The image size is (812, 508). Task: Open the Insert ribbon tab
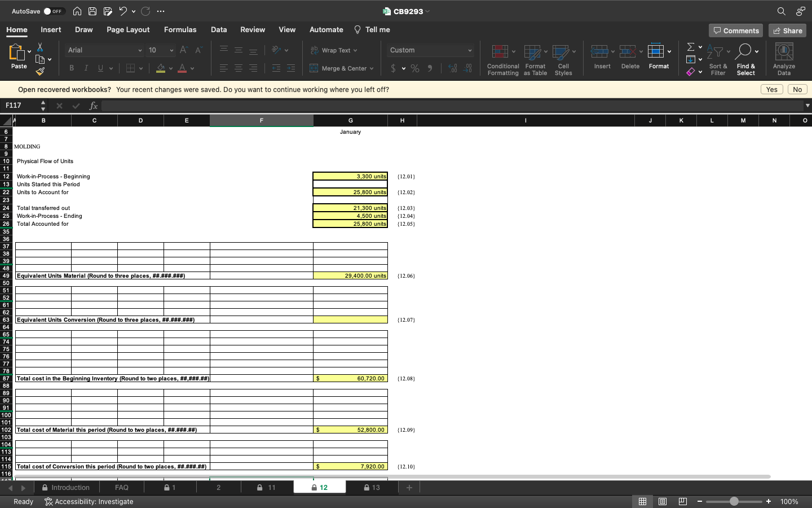pos(51,29)
